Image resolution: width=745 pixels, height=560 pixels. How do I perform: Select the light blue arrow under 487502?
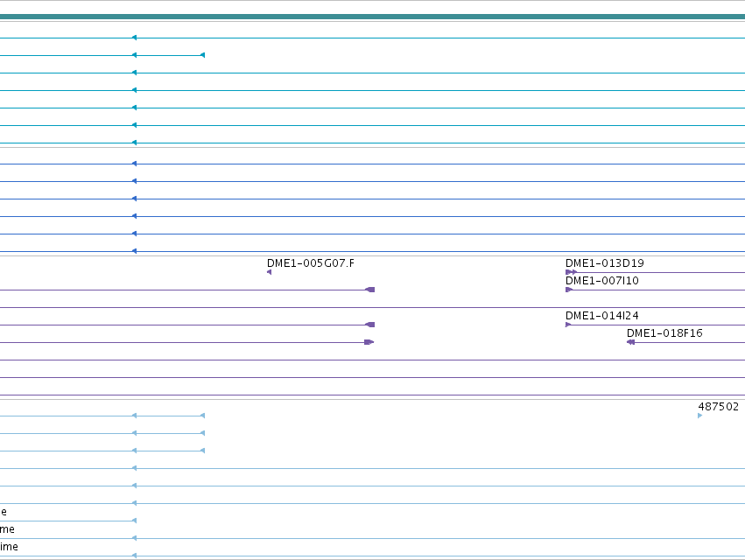click(699, 416)
